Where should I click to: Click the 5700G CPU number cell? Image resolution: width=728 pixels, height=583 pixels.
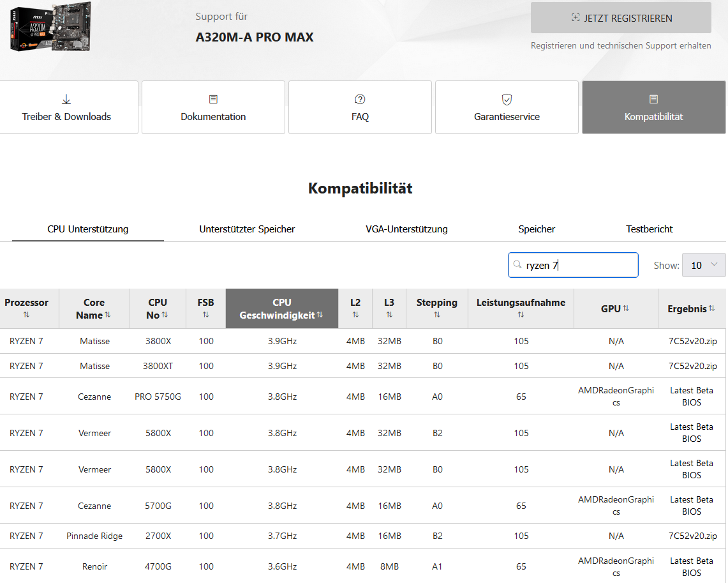pos(158,506)
